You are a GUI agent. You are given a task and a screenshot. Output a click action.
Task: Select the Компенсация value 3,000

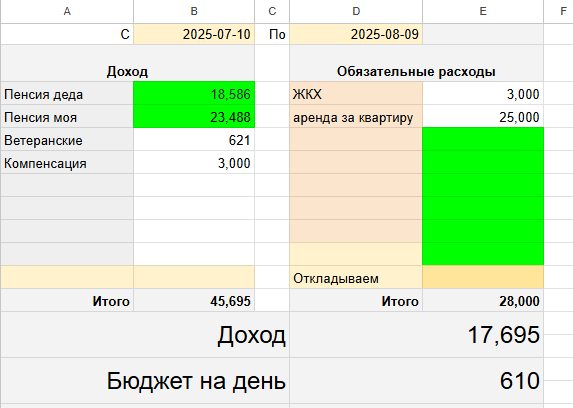click(x=194, y=163)
